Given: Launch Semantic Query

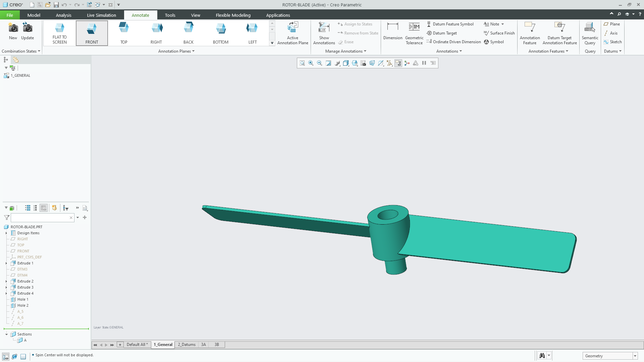Looking at the screenshot, I should pos(590,32).
